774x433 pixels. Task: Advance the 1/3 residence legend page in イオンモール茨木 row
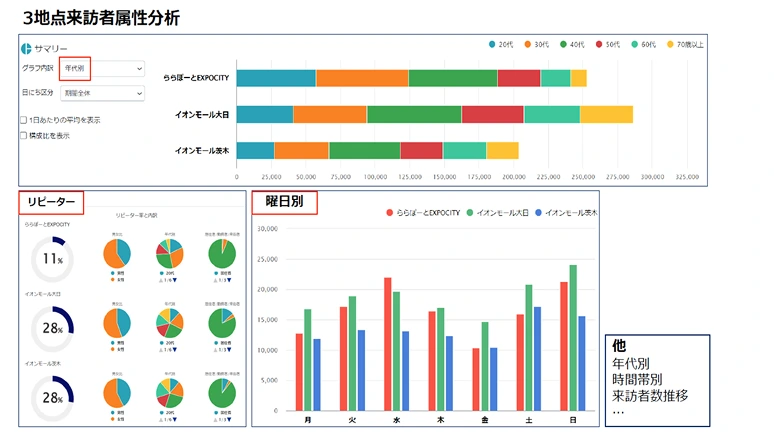(229, 419)
